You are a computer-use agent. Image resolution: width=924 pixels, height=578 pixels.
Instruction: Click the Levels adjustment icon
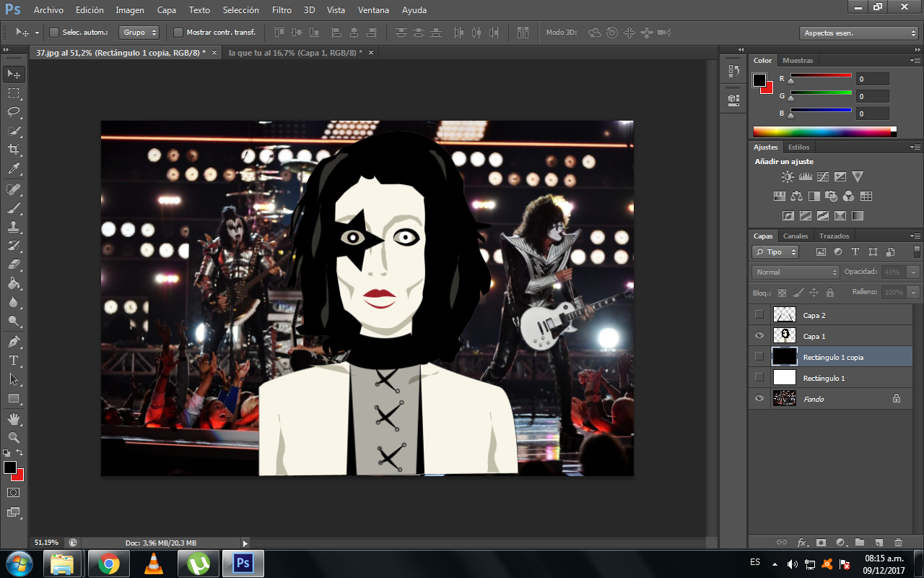(x=806, y=176)
